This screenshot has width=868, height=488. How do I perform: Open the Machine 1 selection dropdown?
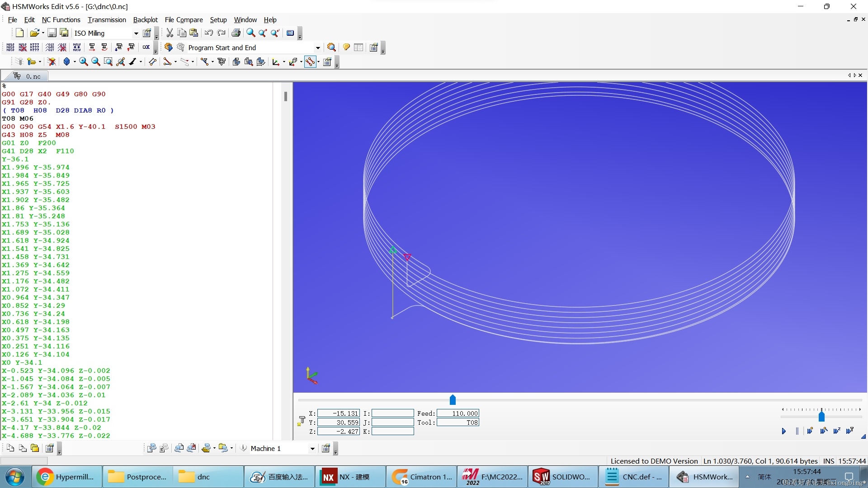312,449
